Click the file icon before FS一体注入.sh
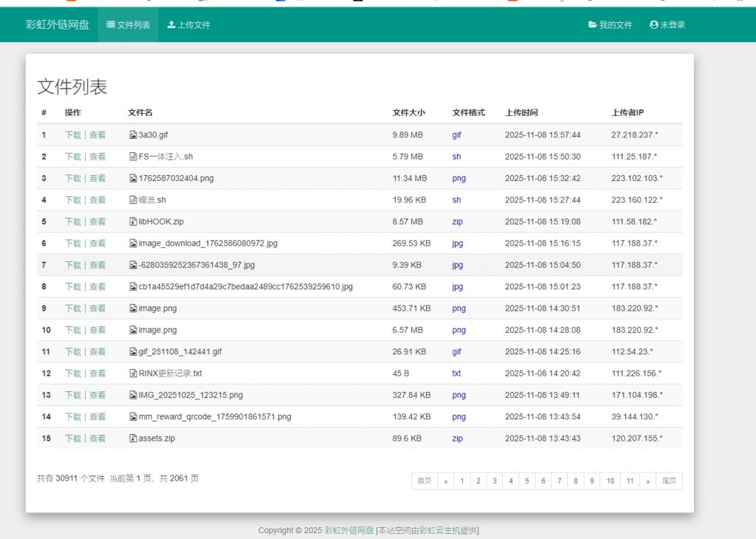Image resolution: width=756 pixels, height=539 pixels. pyautogui.click(x=133, y=157)
